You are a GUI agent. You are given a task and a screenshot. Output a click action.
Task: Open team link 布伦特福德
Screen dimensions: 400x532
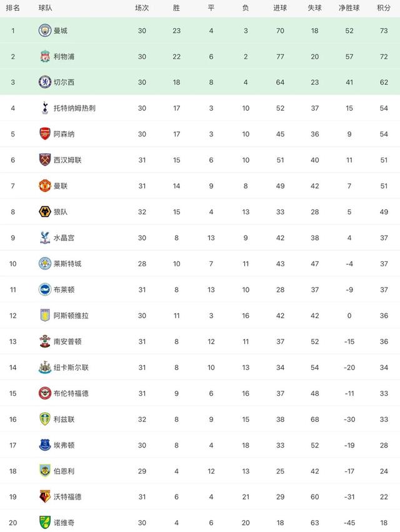(x=71, y=393)
